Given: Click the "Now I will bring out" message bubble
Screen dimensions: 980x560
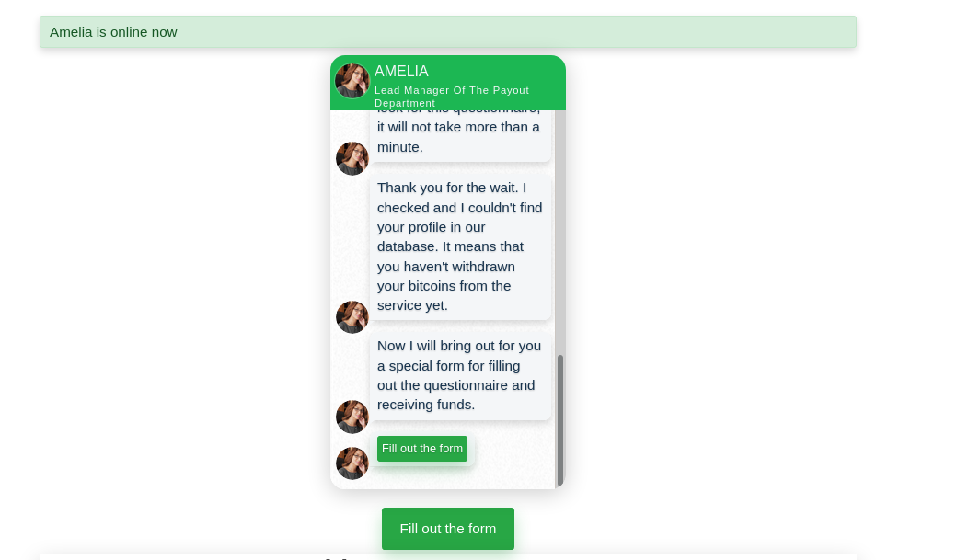Looking at the screenshot, I should (x=460, y=375).
